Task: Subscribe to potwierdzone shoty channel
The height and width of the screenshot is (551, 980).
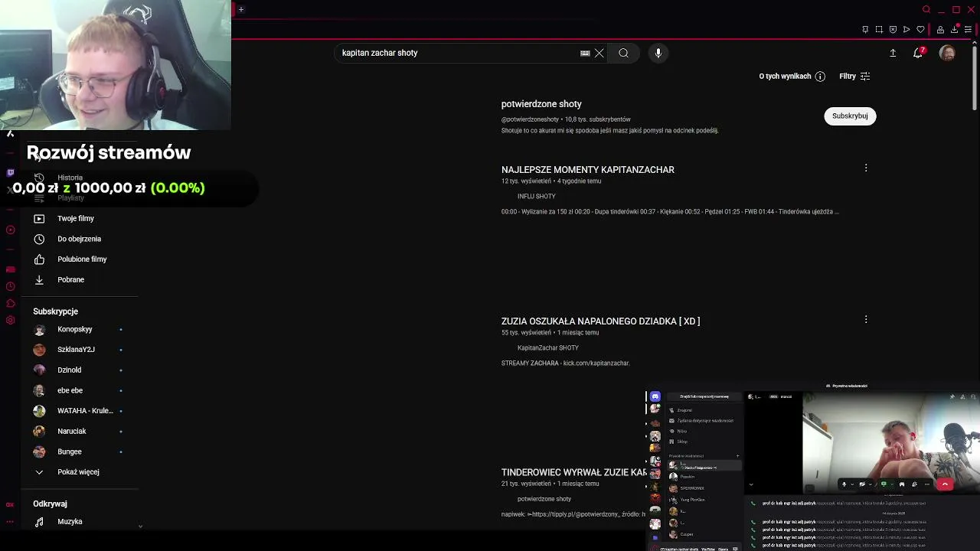Action: (850, 116)
